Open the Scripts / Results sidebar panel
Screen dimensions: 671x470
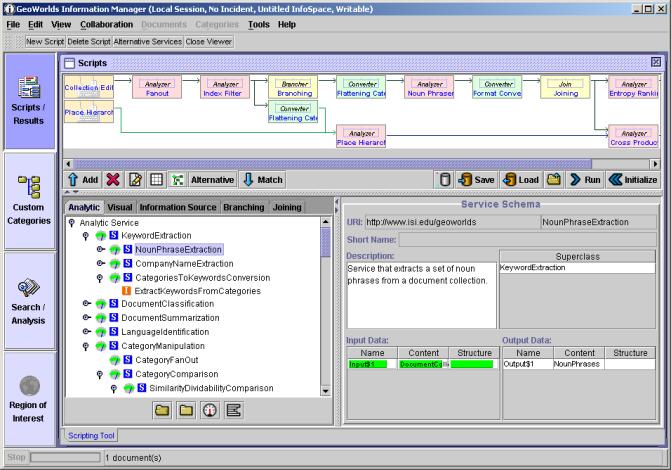30,101
